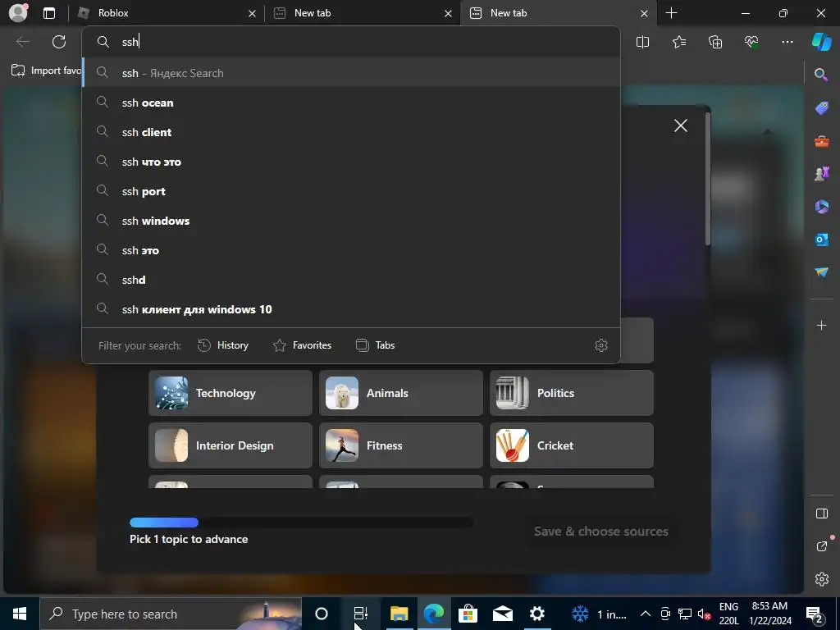Image resolution: width=840 pixels, height=630 pixels.
Task: Filter search by History
Action: click(223, 345)
